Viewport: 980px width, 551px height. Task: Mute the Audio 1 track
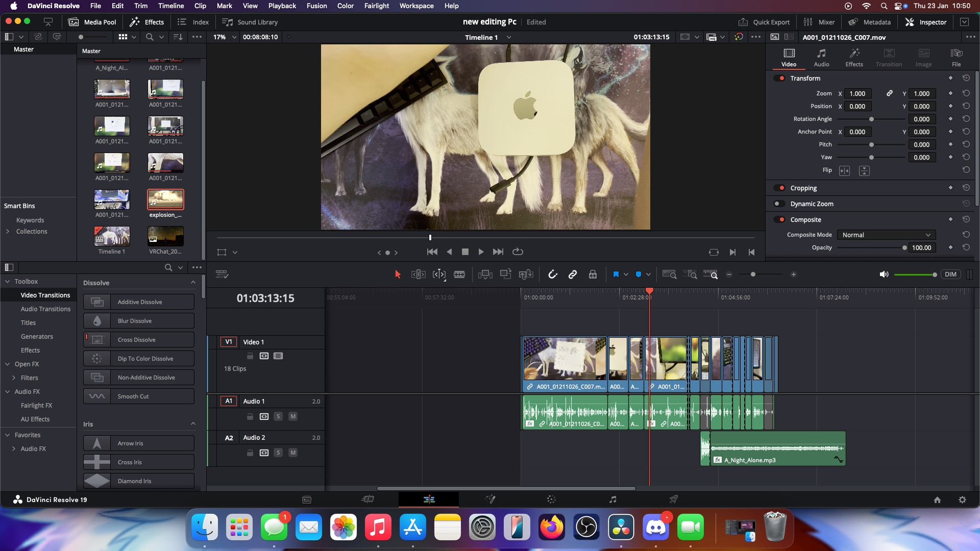(x=293, y=416)
